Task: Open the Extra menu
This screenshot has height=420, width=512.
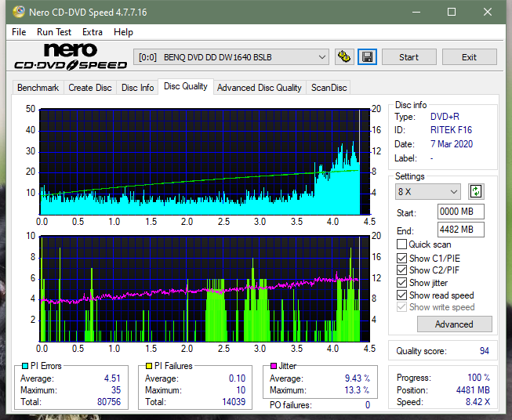Action: [x=93, y=32]
